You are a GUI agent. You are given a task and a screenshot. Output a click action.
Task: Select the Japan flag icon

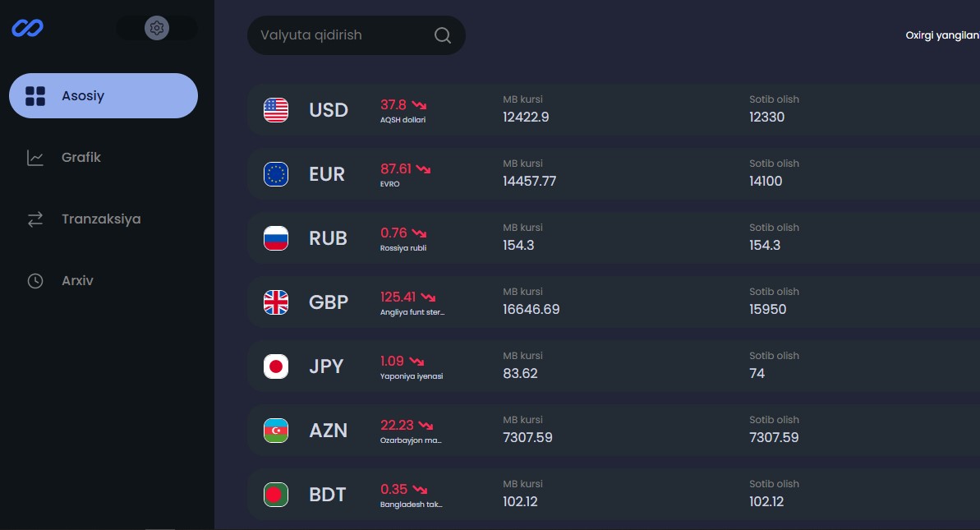[x=276, y=366]
